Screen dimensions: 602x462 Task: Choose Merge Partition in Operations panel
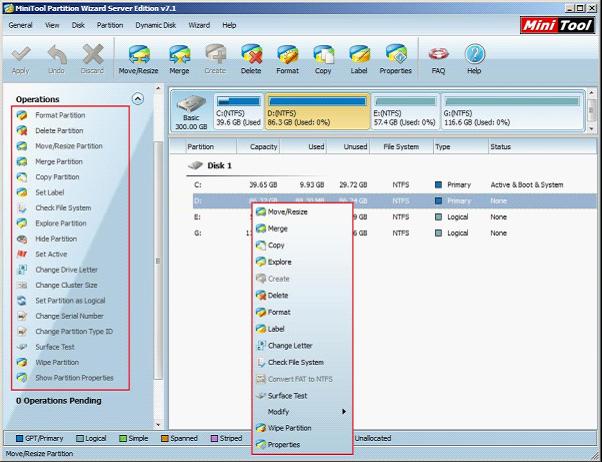pos(59,162)
